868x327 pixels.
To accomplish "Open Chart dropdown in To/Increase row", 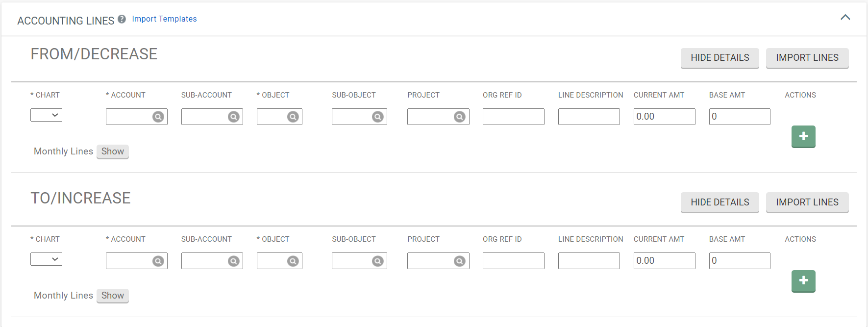I will pos(47,259).
